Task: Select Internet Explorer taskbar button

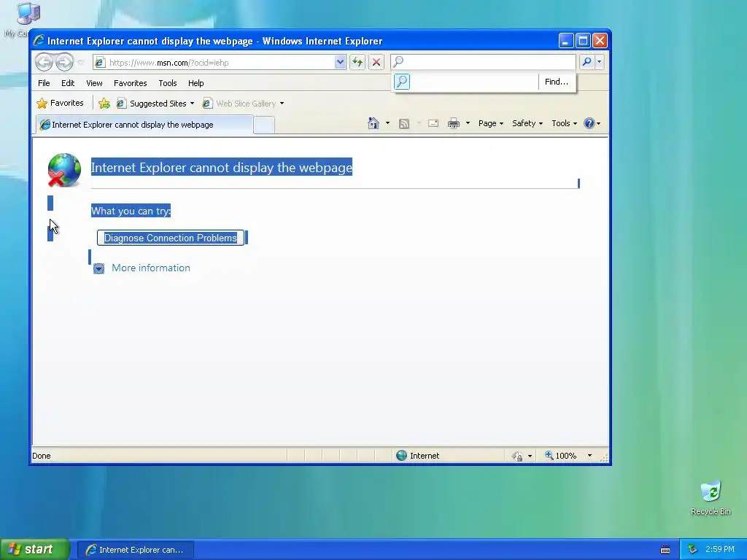Action: [x=135, y=550]
